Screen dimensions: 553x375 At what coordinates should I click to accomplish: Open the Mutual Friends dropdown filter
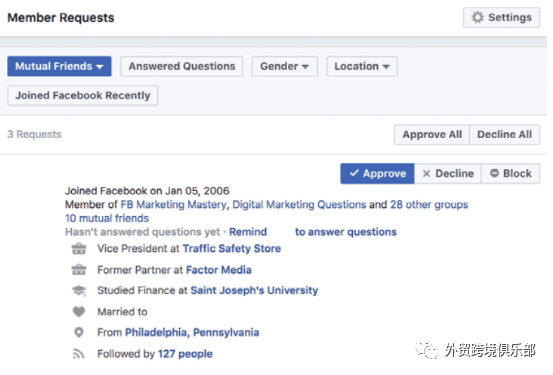click(59, 66)
